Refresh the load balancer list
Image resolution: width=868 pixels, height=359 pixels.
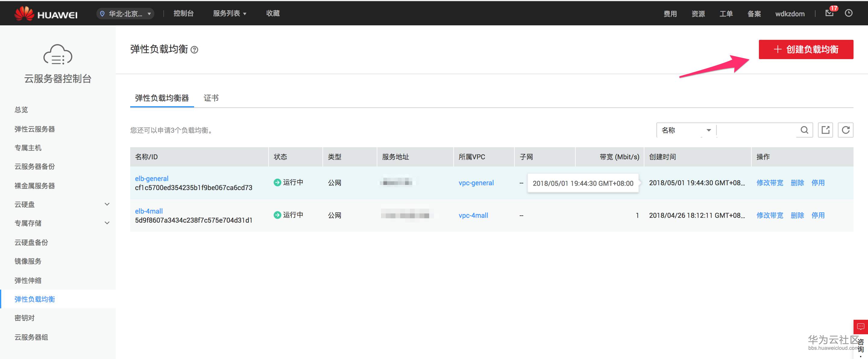point(845,130)
